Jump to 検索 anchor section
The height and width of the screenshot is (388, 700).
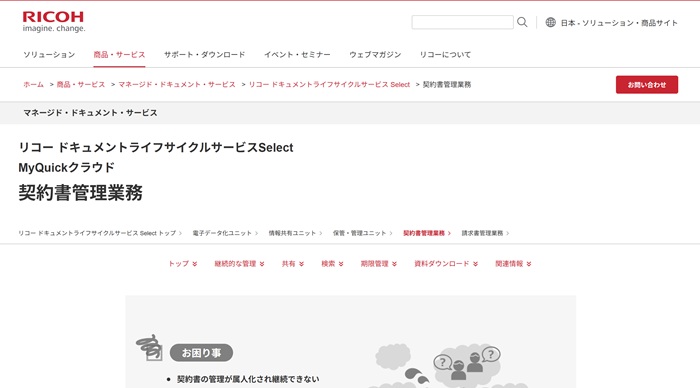(x=332, y=263)
